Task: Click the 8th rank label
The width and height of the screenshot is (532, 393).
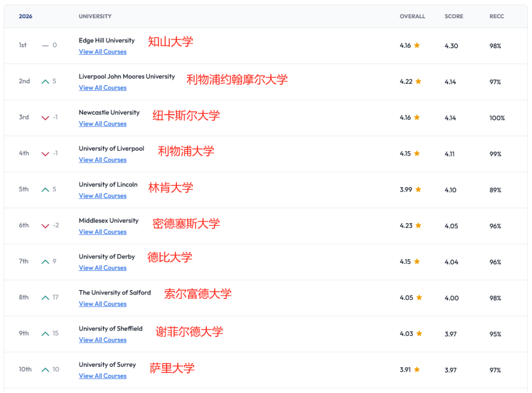Action: click(x=24, y=297)
